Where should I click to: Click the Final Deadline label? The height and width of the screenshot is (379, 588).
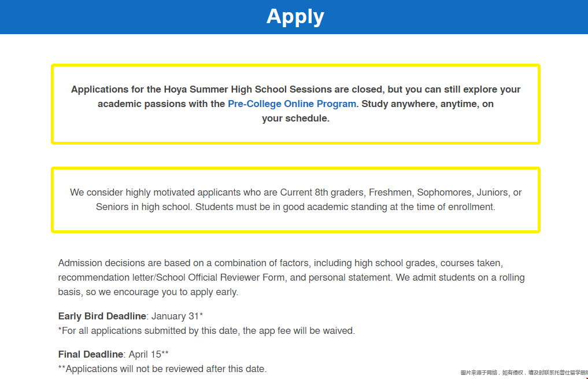[x=91, y=354]
